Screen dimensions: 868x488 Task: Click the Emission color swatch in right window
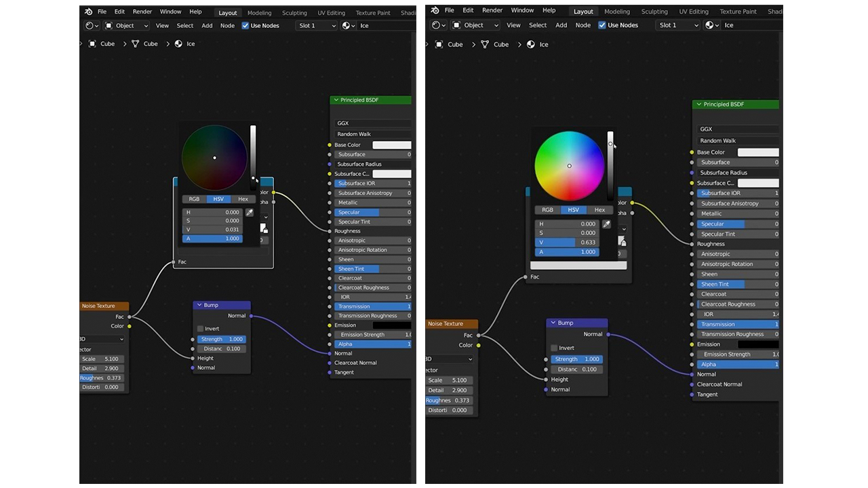[x=758, y=344]
